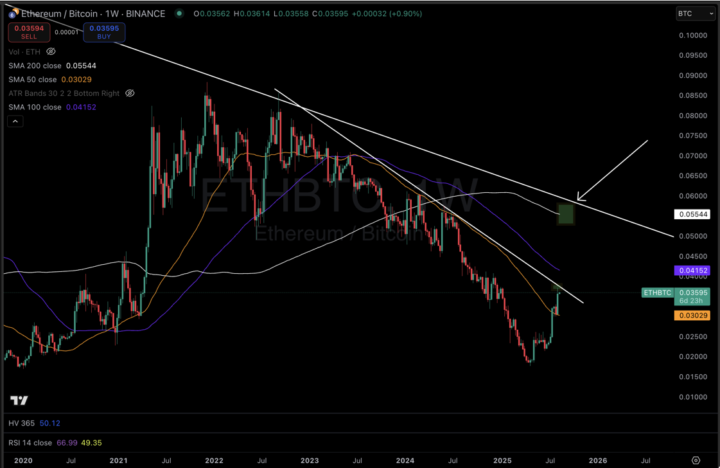720x468 pixels.
Task: Click the 2020 time axis label
Action: [23, 460]
